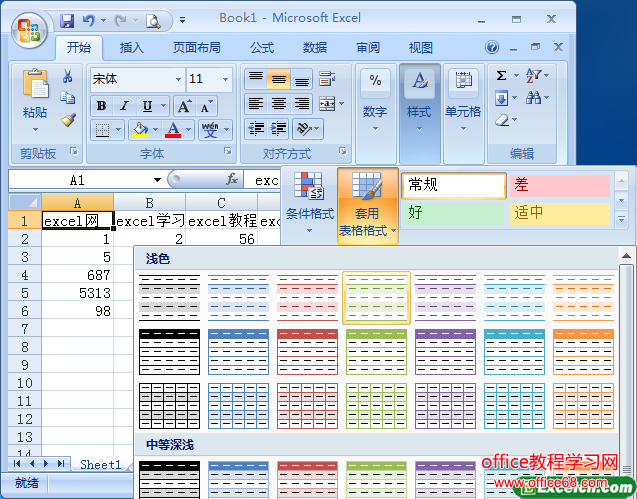Apply the fill color bucket

pyautogui.click(x=140, y=130)
